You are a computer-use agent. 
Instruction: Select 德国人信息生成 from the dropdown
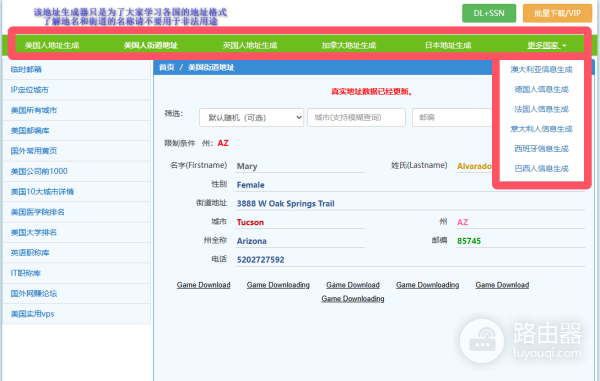click(541, 90)
